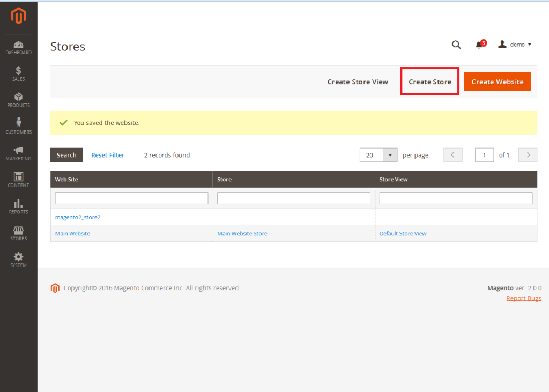Go to next page arrow
The height and width of the screenshot is (392, 549).
528,155
